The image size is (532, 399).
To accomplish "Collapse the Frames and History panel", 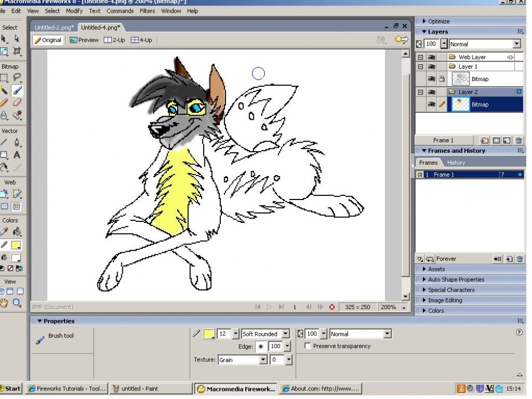I will coord(424,151).
